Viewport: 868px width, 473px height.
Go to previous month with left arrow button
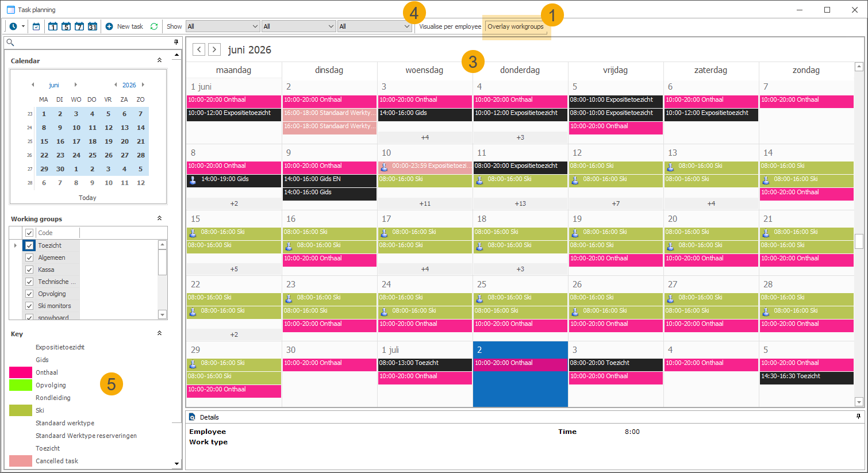click(x=199, y=49)
